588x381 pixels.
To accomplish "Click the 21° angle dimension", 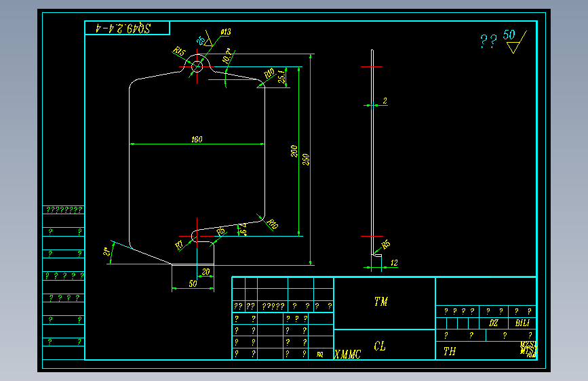I will tap(107, 252).
